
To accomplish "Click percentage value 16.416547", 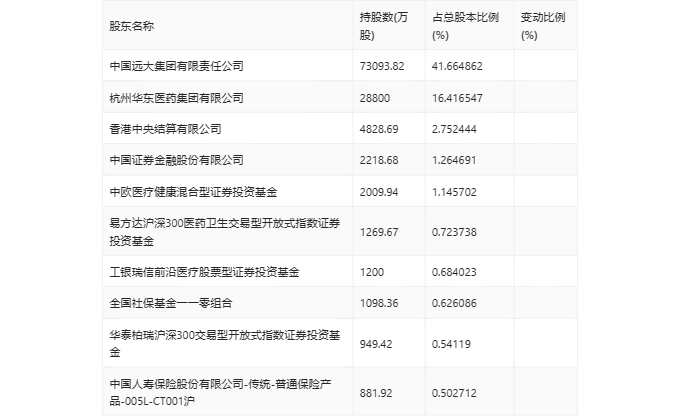I will coord(457,98).
